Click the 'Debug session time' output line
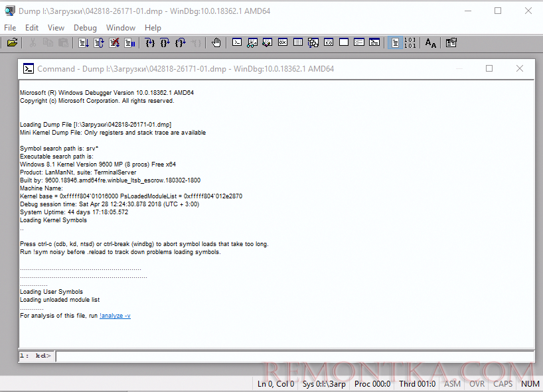The width and height of the screenshot is (543, 392). (110, 204)
